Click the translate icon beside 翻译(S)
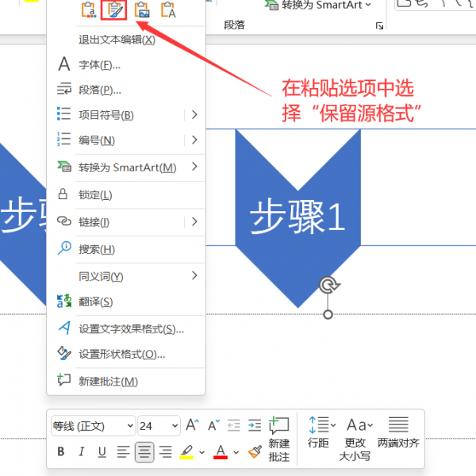This screenshot has height=476, width=476. pos(64,301)
